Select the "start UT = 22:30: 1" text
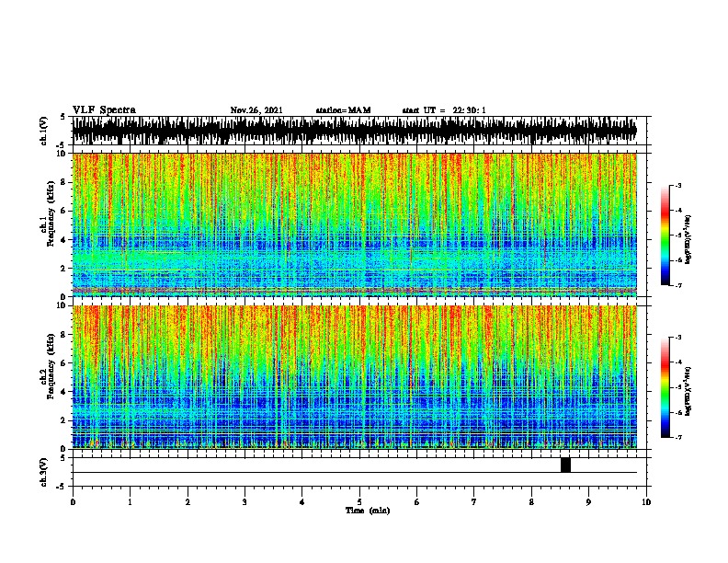The height and width of the screenshot is (563, 728). (x=444, y=110)
